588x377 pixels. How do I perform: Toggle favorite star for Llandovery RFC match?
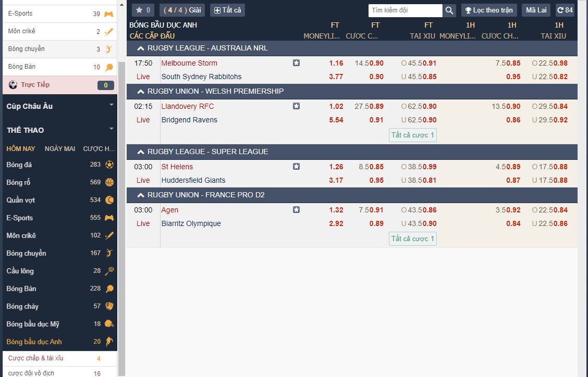pos(296,106)
